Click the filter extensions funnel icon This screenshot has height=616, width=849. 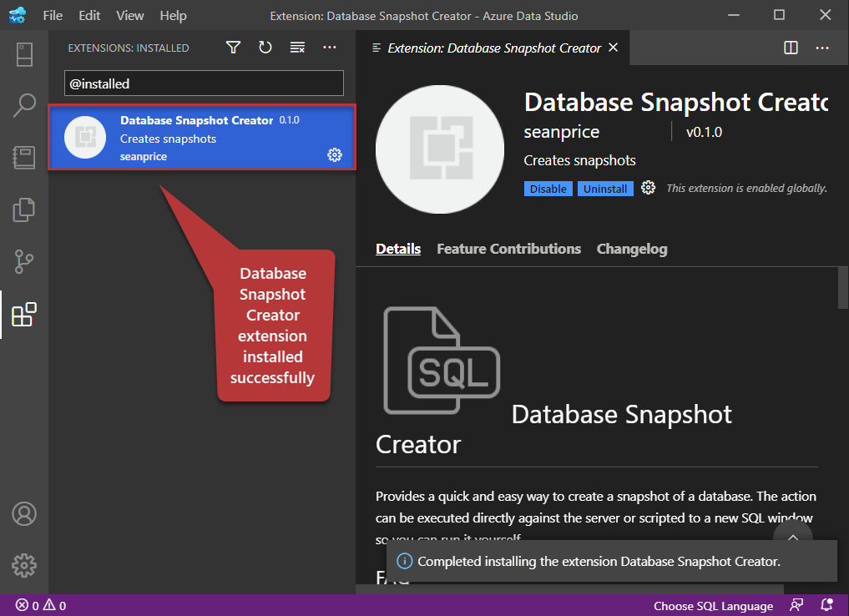pos(234,48)
